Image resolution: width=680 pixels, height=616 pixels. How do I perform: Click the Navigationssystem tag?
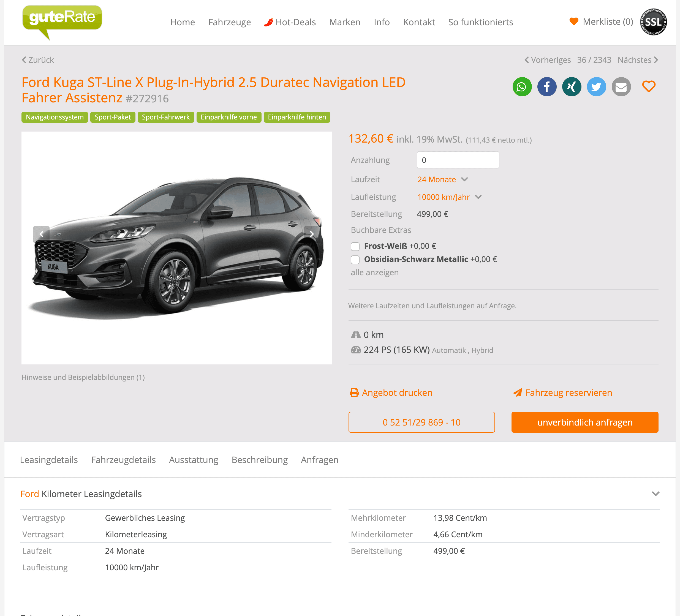55,117
